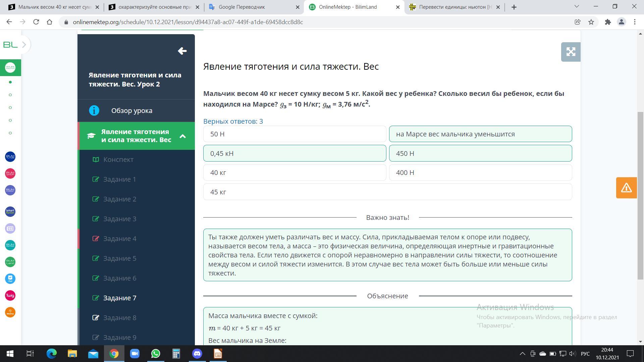
Task: Open the Bilim Land icon in left rail
Action: click(x=10, y=262)
